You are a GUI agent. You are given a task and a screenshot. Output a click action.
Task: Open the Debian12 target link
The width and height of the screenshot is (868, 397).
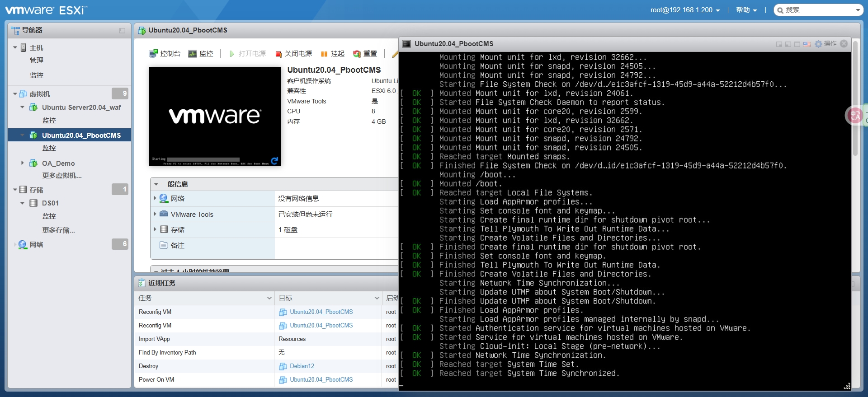coord(302,366)
